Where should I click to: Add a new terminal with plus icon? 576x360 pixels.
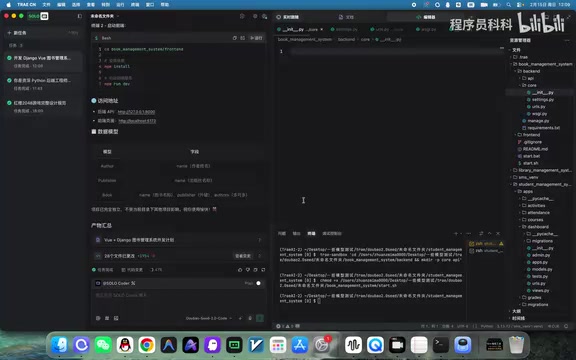coord(456,234)
